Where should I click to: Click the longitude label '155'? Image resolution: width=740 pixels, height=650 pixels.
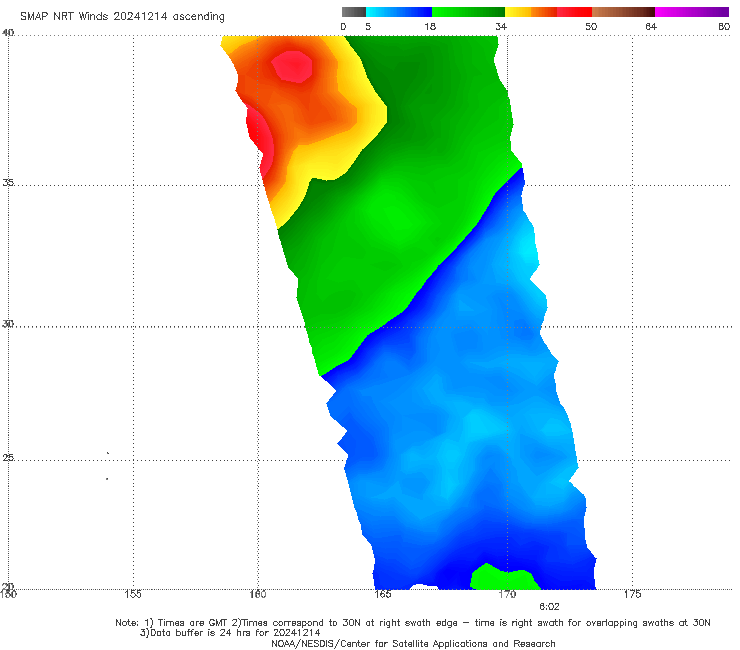pos(133,594)
